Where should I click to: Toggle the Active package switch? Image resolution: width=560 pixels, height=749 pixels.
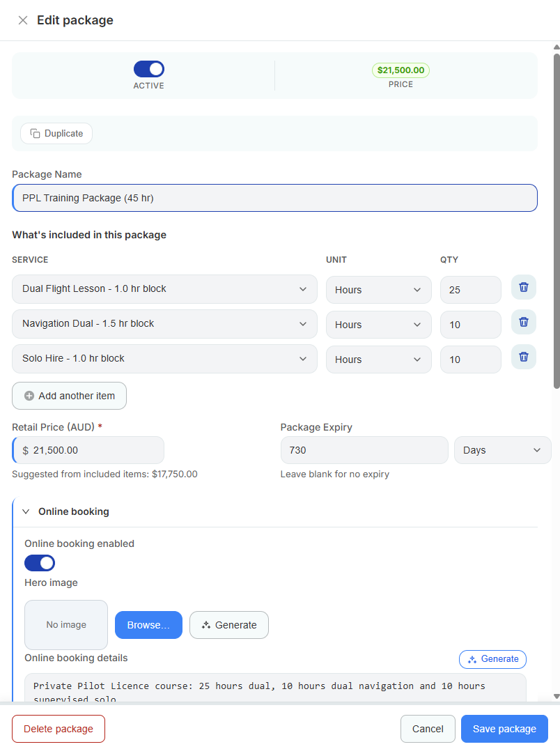coord(149,69)
